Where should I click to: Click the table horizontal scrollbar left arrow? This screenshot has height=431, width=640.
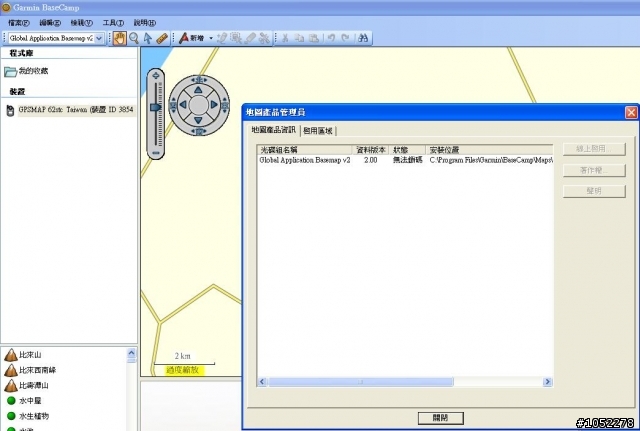click(262, 382)
